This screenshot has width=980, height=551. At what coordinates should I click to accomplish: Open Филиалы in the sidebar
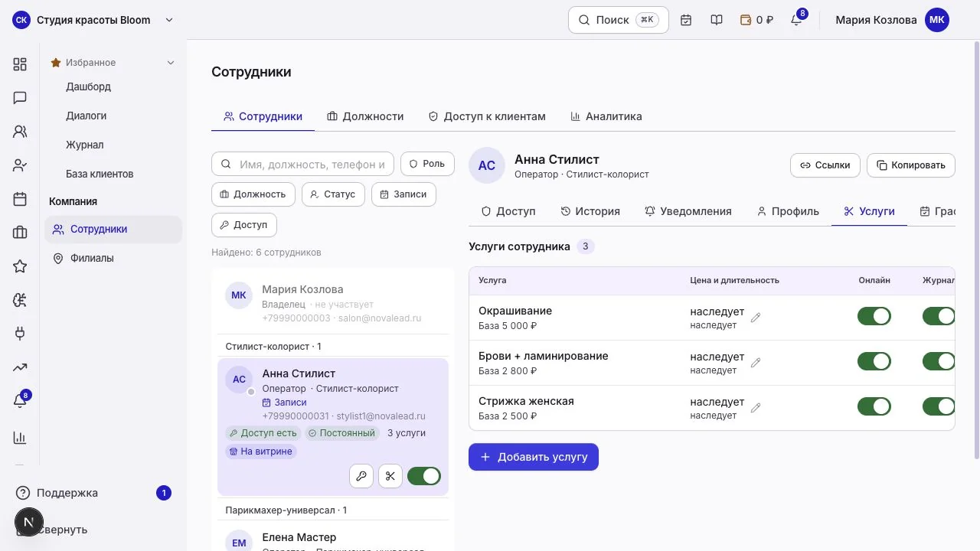[113, 259]
